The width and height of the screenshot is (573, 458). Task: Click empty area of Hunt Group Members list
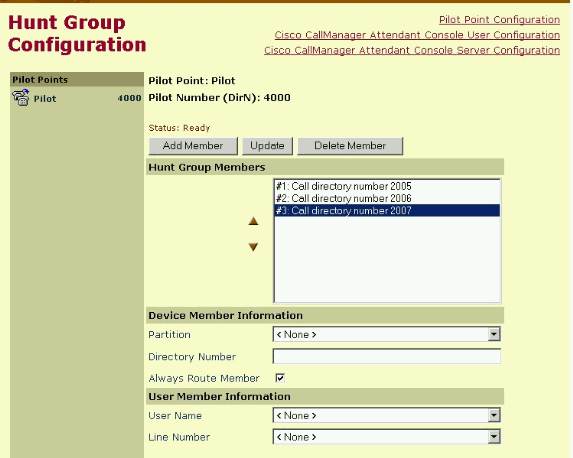387,260
